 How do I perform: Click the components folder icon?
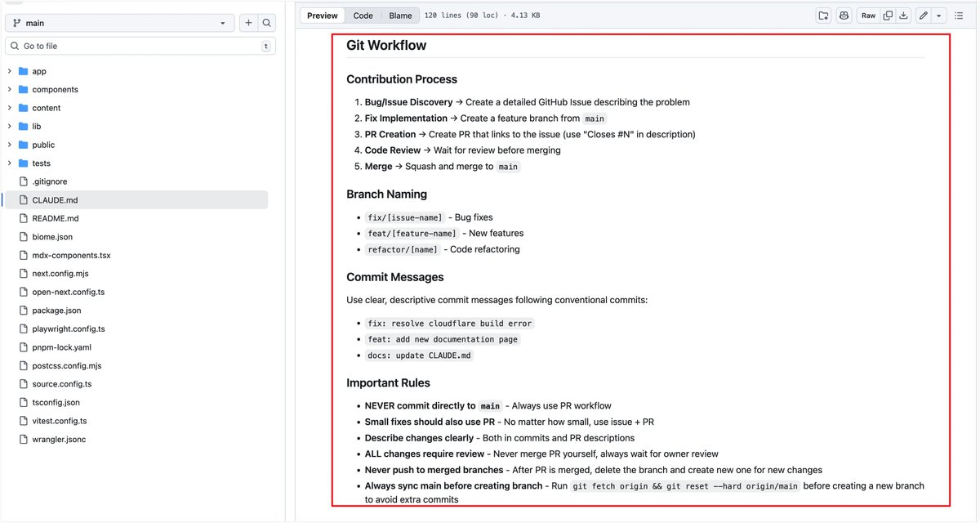coord(23,90)
